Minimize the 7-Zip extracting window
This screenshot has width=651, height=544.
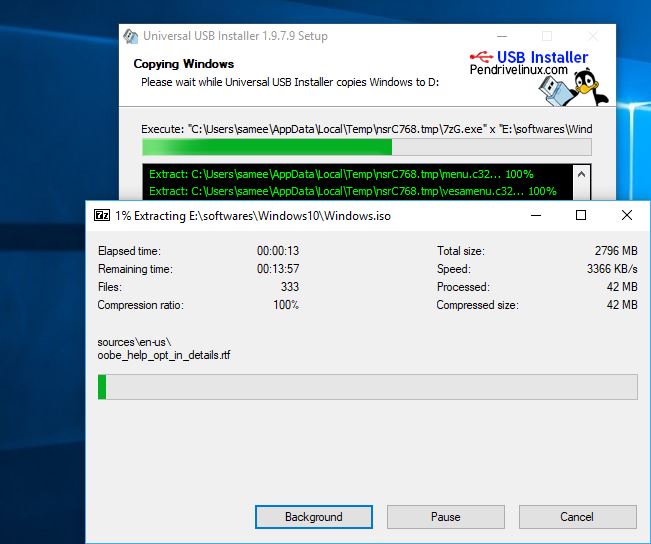[x=536, y=215]
